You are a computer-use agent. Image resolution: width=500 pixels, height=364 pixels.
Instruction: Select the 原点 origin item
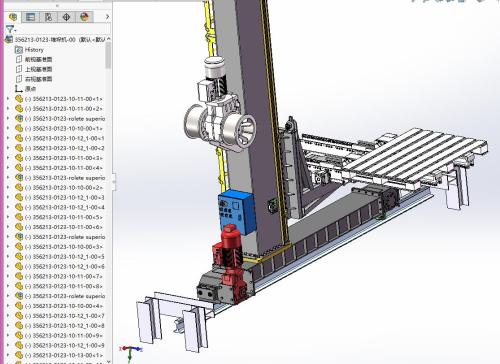(x=30, y=89)
